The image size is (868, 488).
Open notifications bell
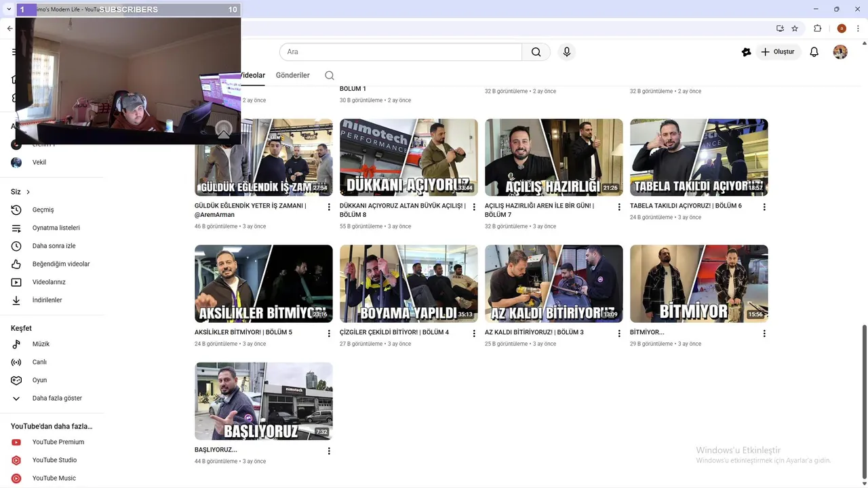click(814, 52)
